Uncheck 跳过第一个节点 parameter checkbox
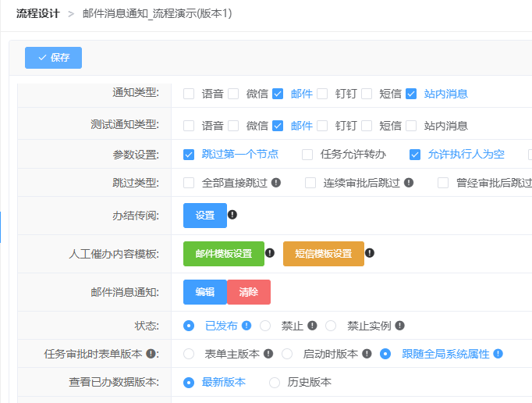The height and width of the screenshot is (403, 532). 189,155
